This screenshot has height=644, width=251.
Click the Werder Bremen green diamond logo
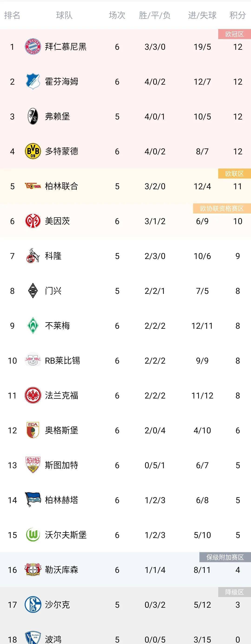33,325
